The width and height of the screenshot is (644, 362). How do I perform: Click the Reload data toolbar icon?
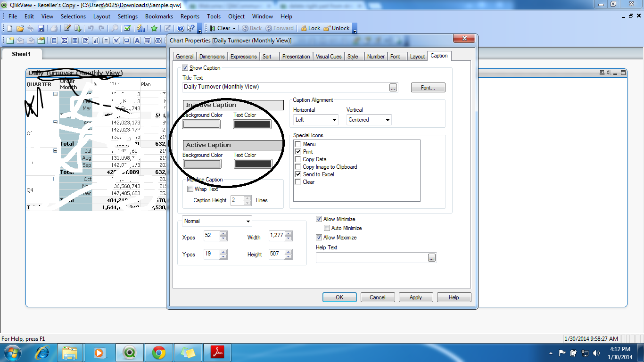tap(78, 28)
